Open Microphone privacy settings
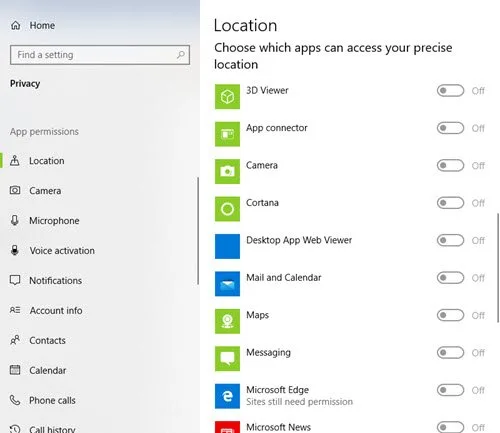This screenshot has width=500, height=433. click(54, 221)
